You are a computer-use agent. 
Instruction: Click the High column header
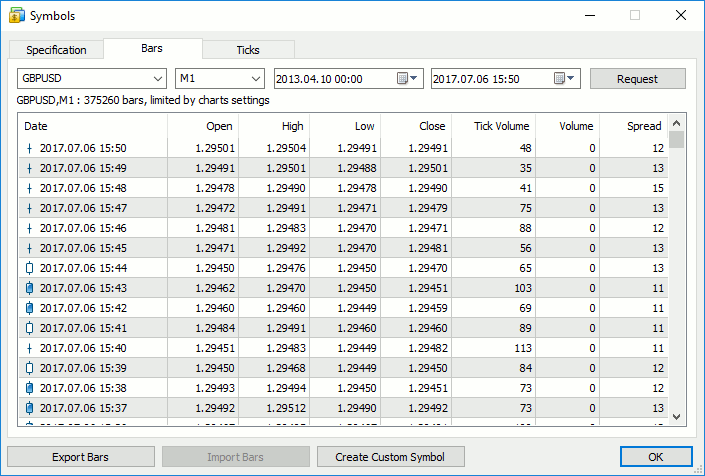click(274, 126)
